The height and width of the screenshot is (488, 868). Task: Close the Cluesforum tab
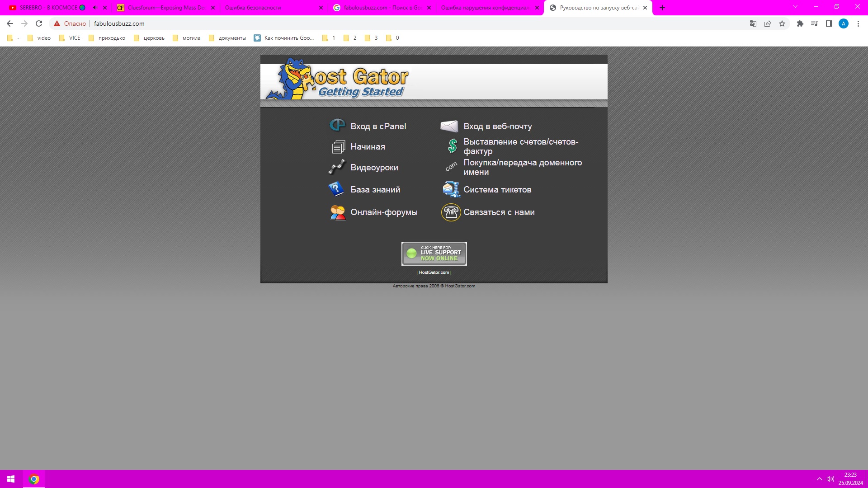click(x=213, y=8)
